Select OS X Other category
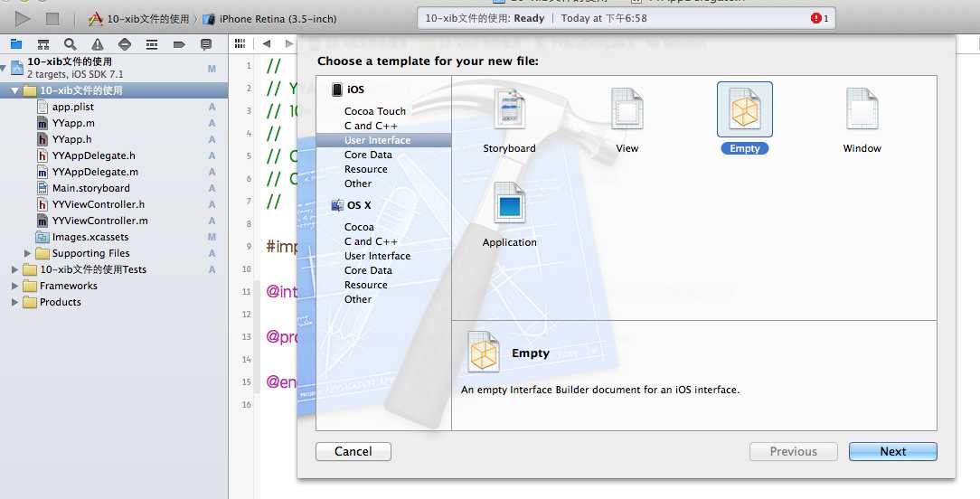The height and width of the screenshot is (499, 980). [357, 299]
